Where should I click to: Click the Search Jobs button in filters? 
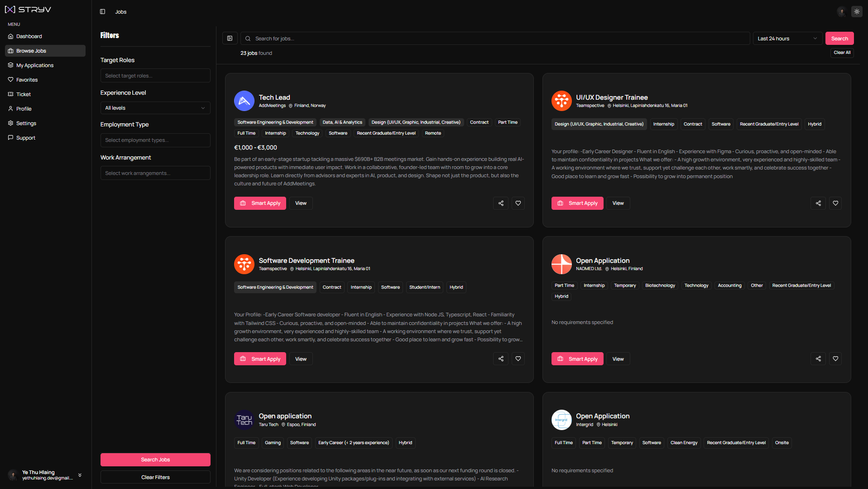click(155, 460)
